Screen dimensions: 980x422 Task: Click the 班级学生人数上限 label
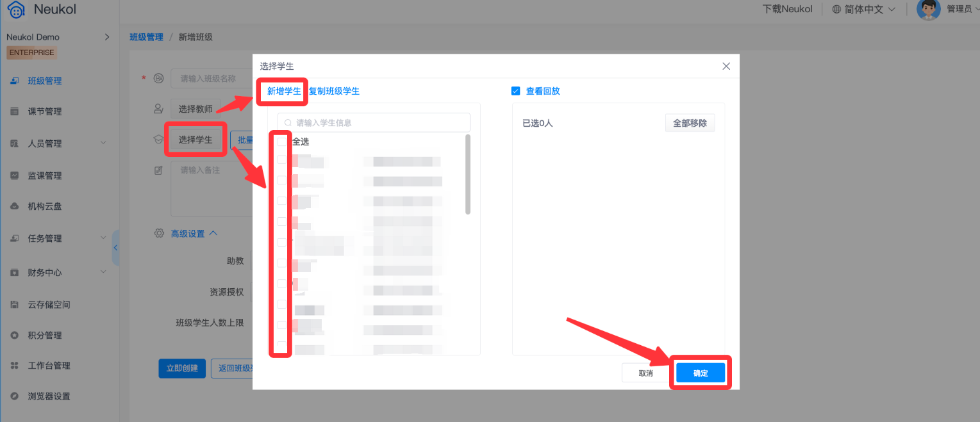point(210,323)
